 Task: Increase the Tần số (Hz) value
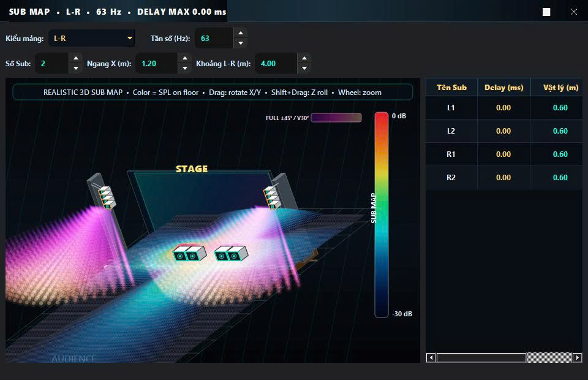[x=241, y=33]
